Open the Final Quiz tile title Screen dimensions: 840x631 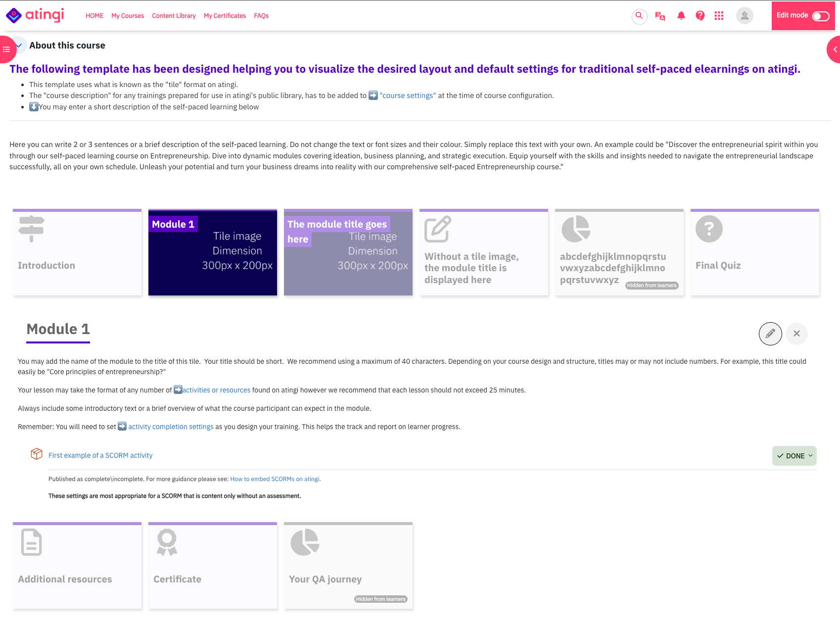(718, 265)
